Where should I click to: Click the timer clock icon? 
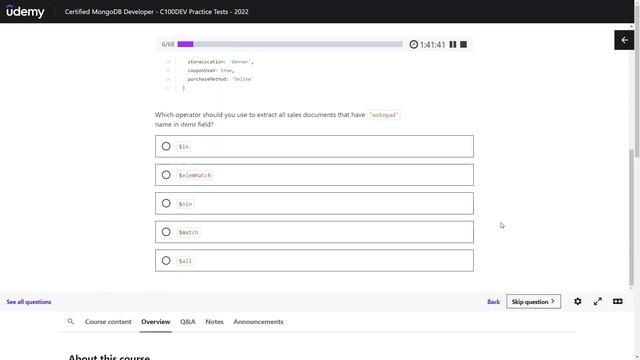pyautogui.click(x=413, y=44)
